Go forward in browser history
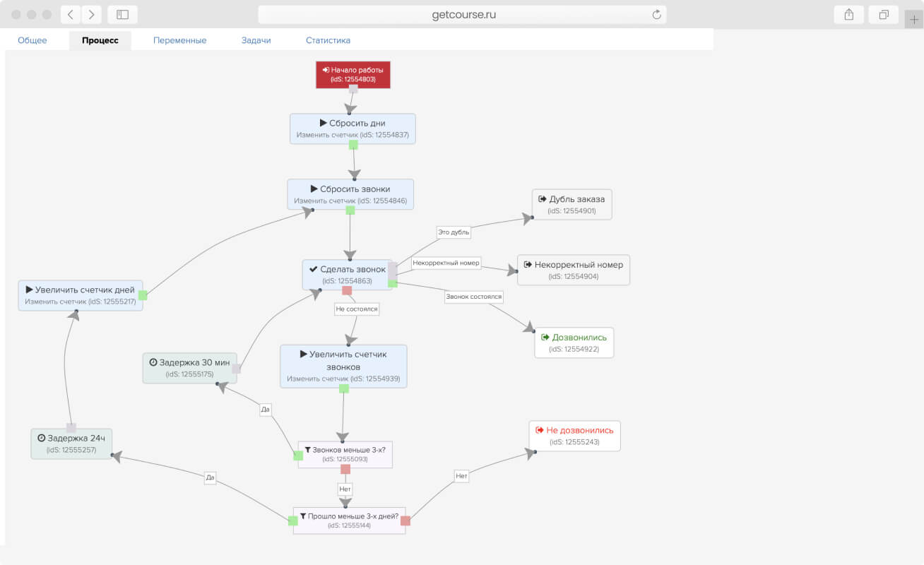 click(x=92, y=14)
